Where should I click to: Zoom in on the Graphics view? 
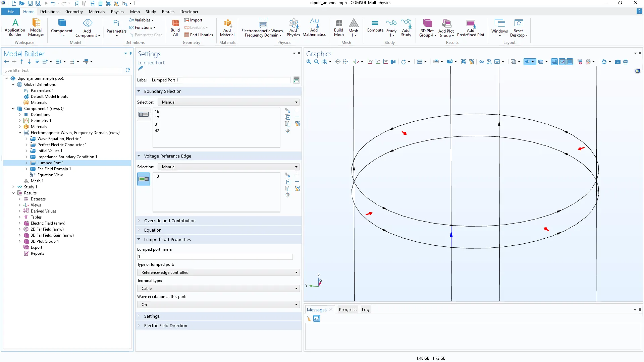309,62
